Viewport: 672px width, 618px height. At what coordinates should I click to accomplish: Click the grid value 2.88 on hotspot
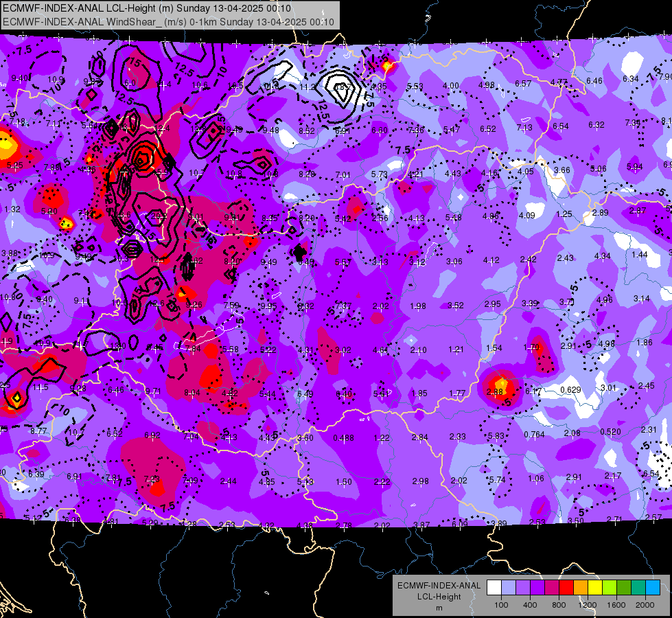(495, 391)
